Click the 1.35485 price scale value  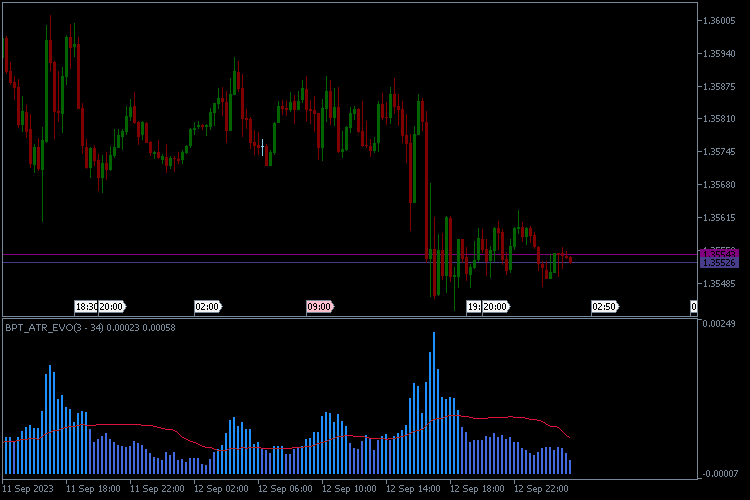coord(719,284)
